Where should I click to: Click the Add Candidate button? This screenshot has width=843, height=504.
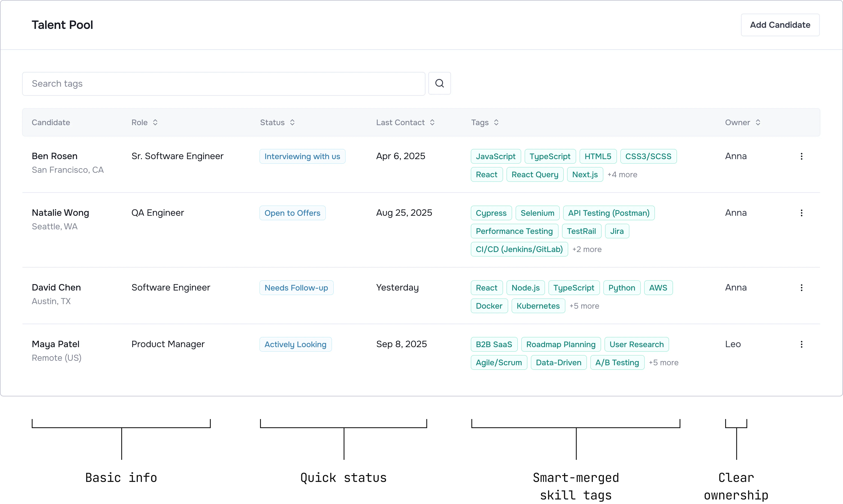click(x=780, y=25)
